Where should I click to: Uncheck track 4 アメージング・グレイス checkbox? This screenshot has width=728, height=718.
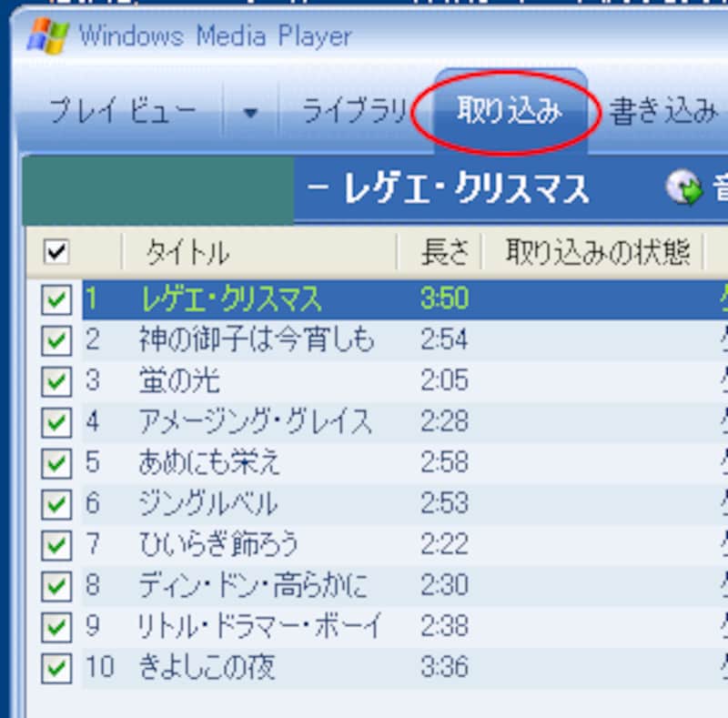click(x=56, y=422)
